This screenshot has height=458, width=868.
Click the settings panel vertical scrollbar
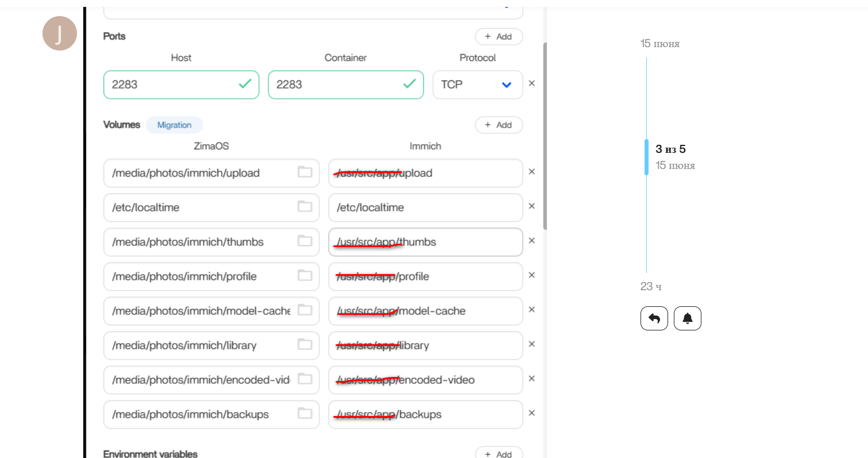coord(545,136)
